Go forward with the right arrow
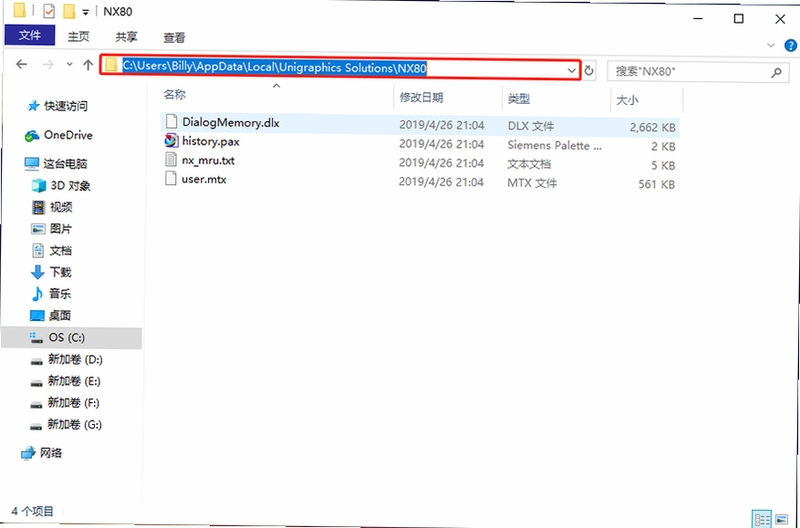The image size is (800, 528). tap(48, 65)
